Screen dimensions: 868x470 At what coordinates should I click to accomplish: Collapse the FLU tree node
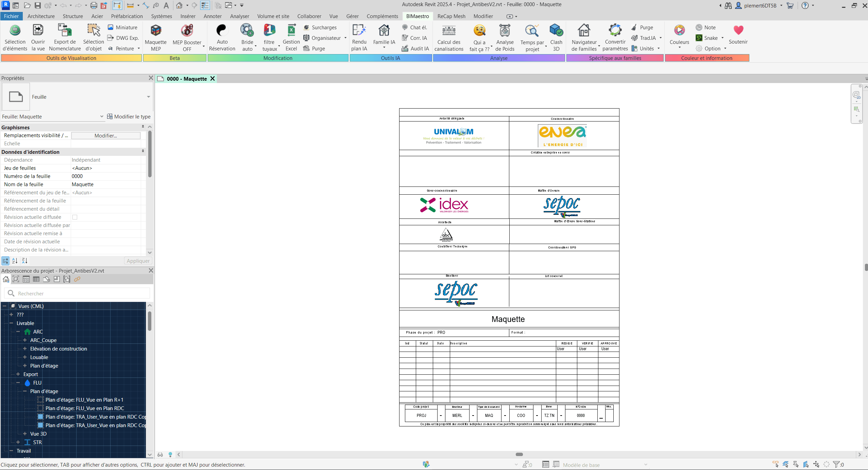tap(18, 383)
